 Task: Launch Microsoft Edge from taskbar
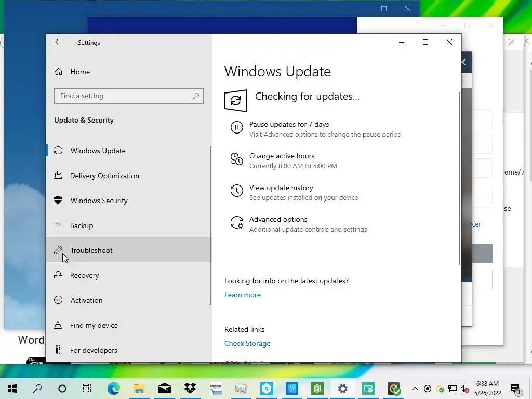113,389
